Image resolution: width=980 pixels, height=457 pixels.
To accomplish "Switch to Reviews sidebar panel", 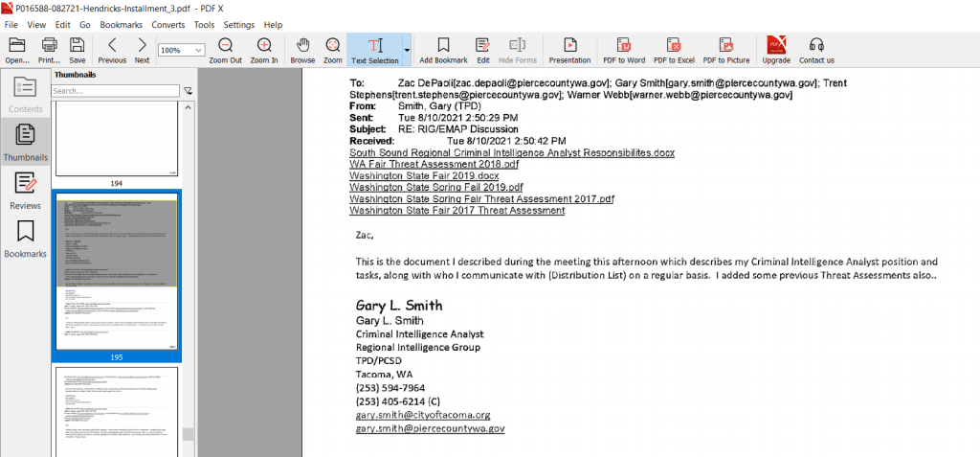I will (25, 189).
